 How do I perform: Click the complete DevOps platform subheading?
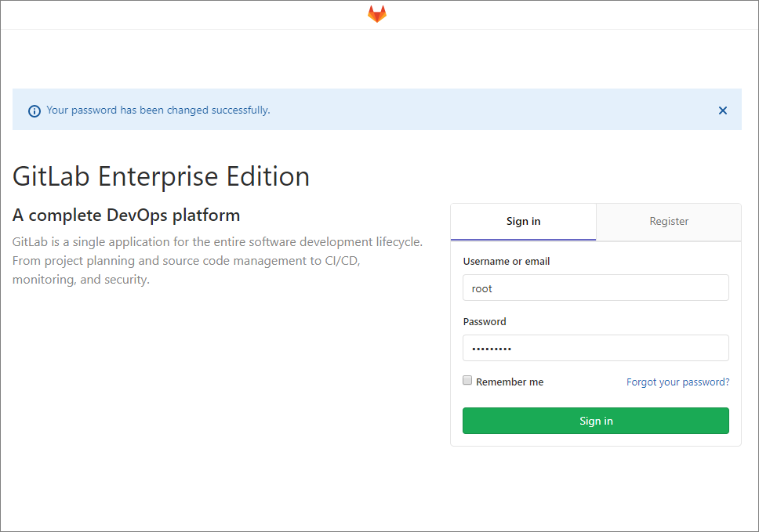(x=126, y=215)
